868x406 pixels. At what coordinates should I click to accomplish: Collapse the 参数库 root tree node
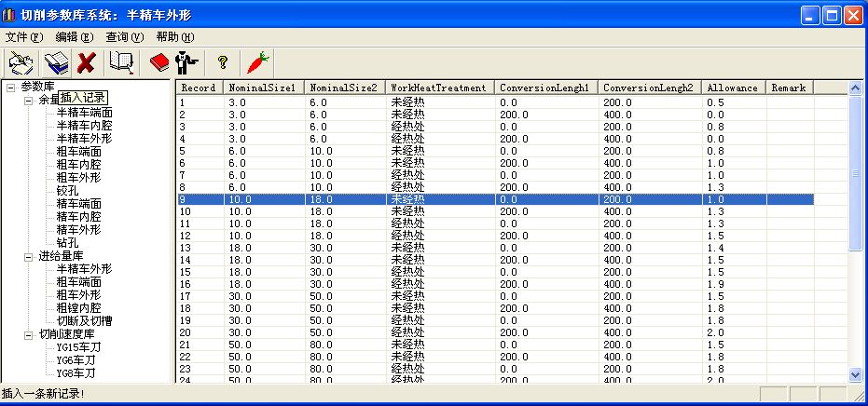tap(10, 87)
